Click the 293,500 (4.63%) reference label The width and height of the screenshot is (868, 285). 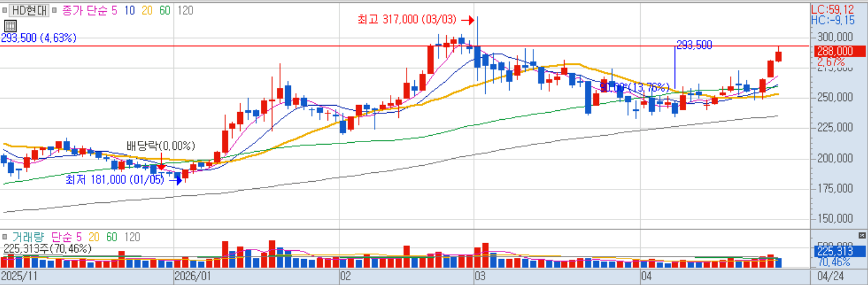coord(39,38)
